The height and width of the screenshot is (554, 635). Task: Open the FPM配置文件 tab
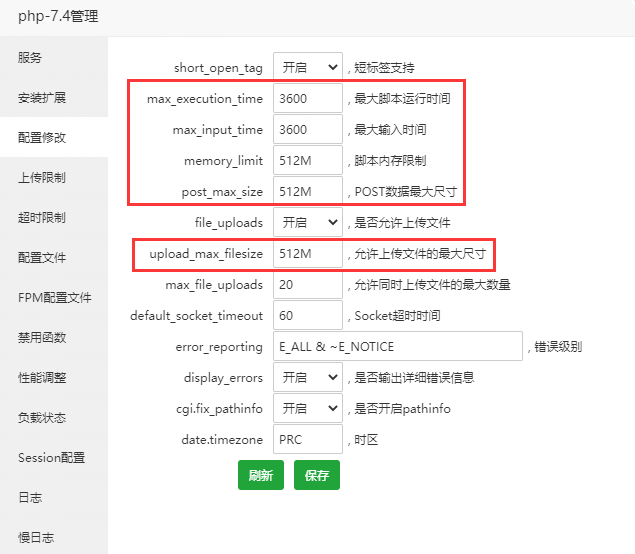coord(54,298)
